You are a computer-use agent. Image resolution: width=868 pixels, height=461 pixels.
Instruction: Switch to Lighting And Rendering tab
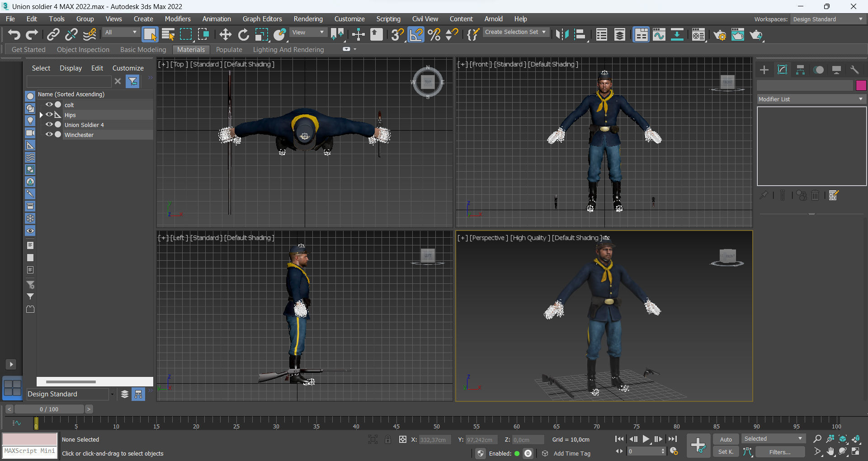[288, 50]
